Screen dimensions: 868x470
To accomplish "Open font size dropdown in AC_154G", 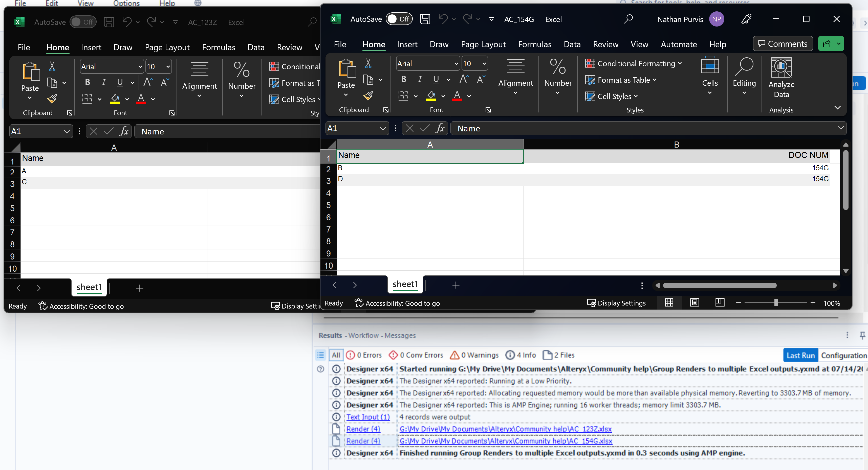I will (x=484, y=64).
